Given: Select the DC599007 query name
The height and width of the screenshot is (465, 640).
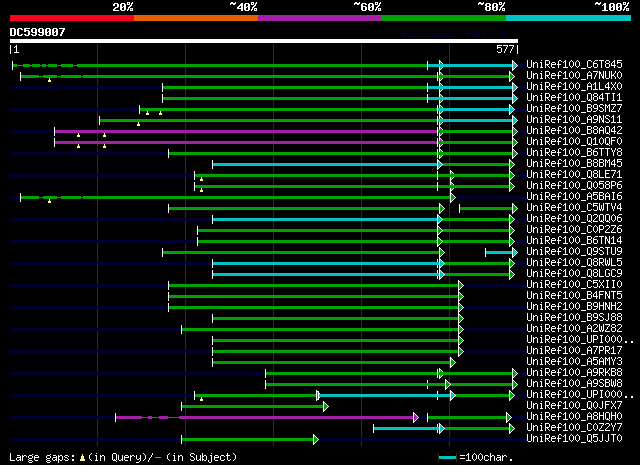Looking at the screenshot, I should (x=38, y=32).
